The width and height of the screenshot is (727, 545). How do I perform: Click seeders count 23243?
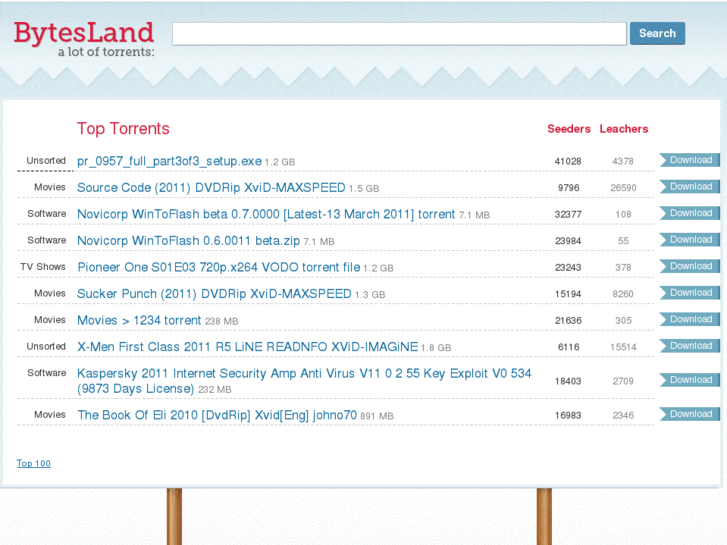tap(568, 267)
